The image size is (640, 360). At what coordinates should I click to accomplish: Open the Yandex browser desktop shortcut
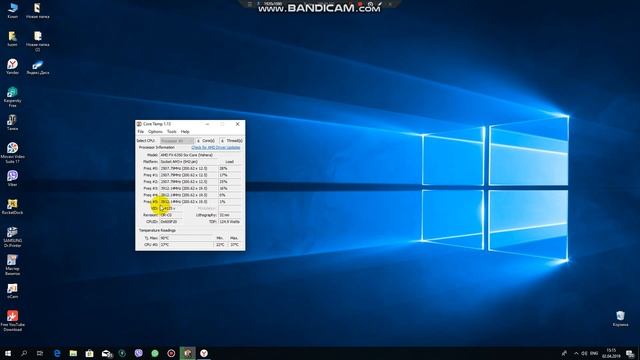click(x=12, y=67)
